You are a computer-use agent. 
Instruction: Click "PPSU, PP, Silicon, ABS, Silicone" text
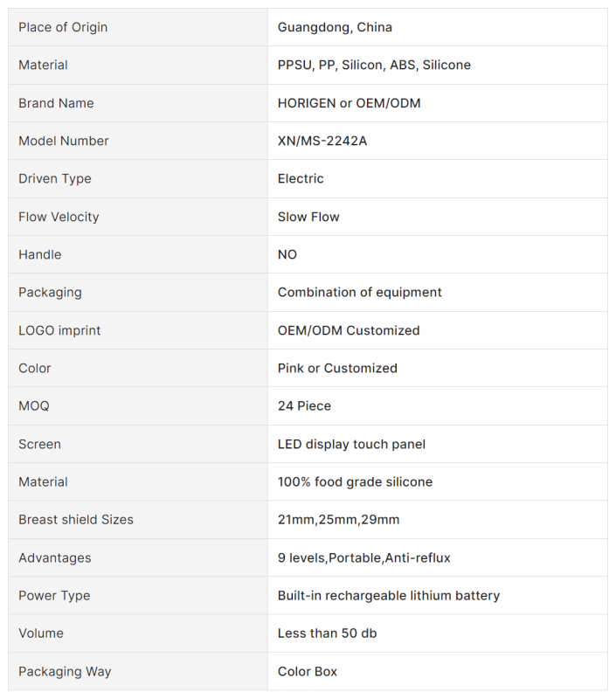point(374,65)
